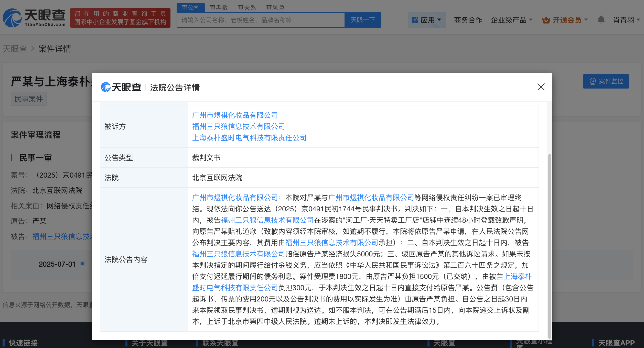The height and width of the screenshot is (348, 644).
Task: Expand the 企业级产品 dropdown
Action: coord(511,20)
